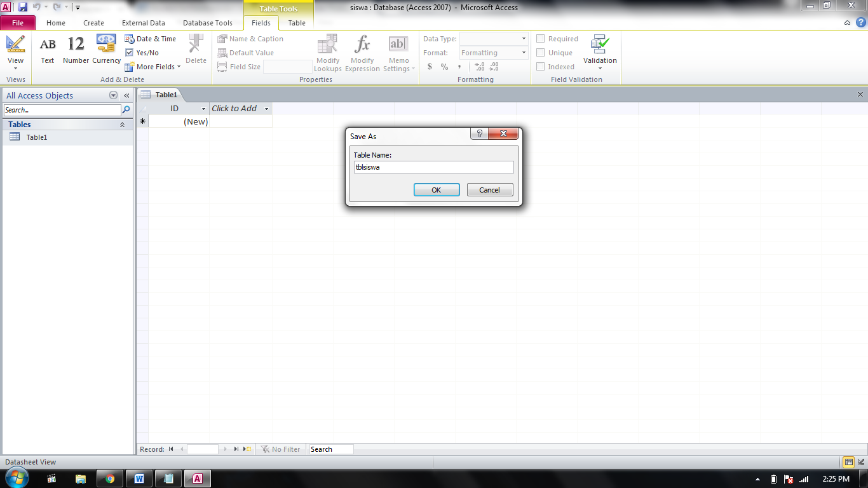Switch to the Create ribbon tab
This screenshot has width=868, height=488.
pos(93,22)
